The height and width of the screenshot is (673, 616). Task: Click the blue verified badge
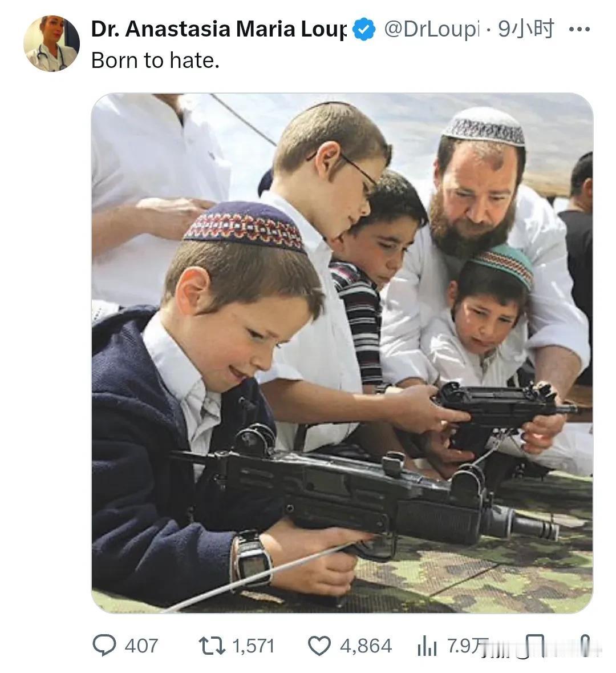click(x=364, y=29)
